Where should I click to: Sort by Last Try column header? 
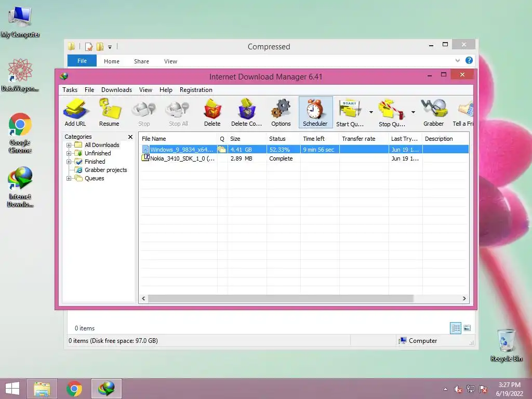pyautogui.click(x=405, y=139)
